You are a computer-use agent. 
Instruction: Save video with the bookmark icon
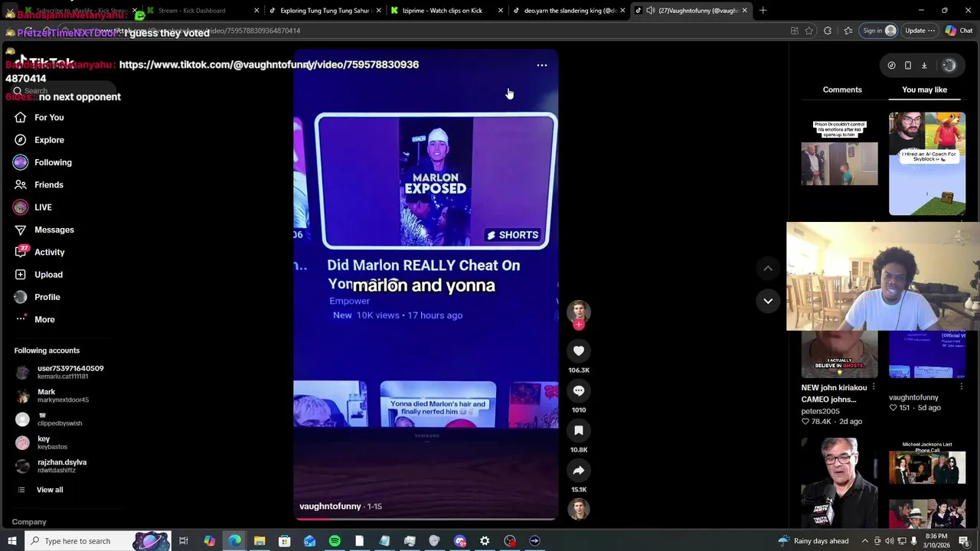point(579,430)
